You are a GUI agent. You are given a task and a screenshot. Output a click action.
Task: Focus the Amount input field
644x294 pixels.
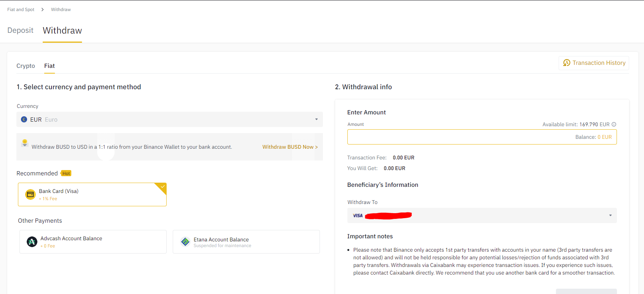(x=482, y=137)
